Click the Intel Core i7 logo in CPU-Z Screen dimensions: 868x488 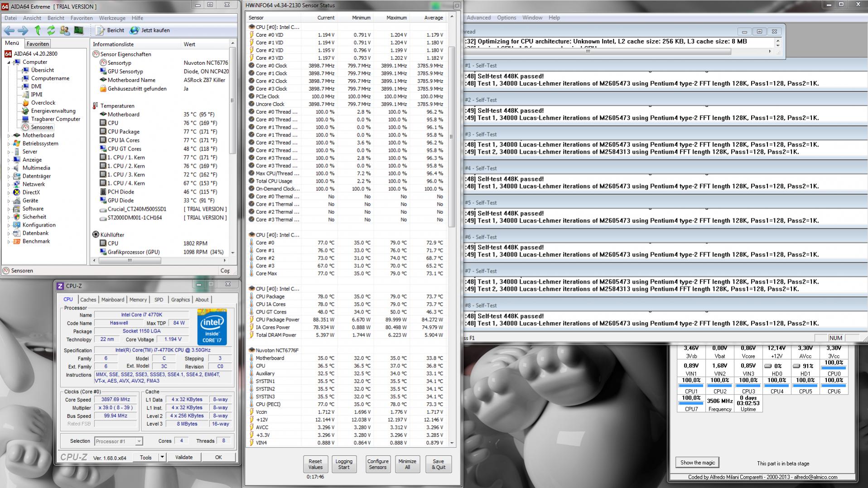(212, 327)
